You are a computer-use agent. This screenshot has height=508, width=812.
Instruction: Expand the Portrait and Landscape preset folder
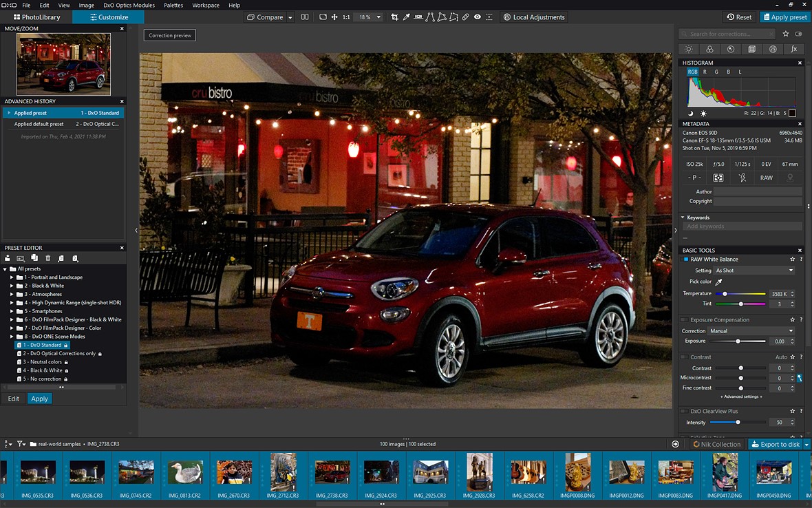[12, 277]
